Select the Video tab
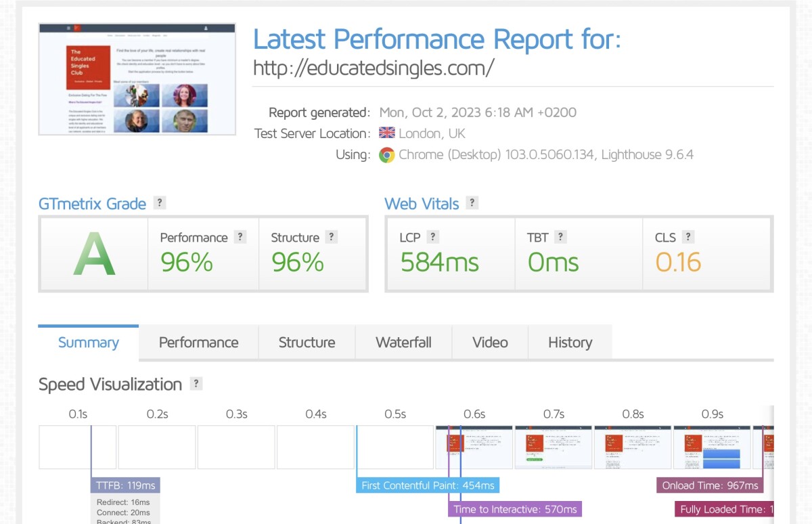 click(x=490, y=343)
